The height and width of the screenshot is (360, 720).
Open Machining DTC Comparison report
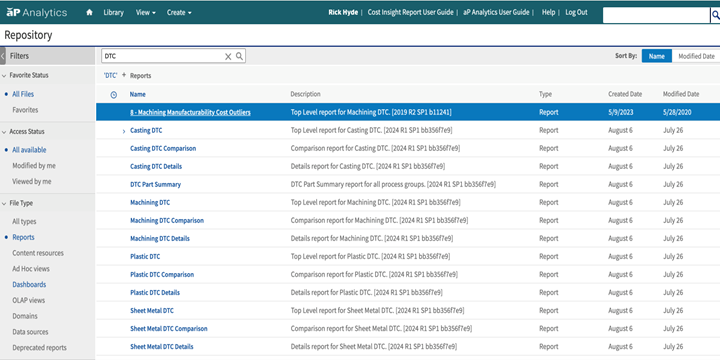pyautogui.click(x=167, y=220)
